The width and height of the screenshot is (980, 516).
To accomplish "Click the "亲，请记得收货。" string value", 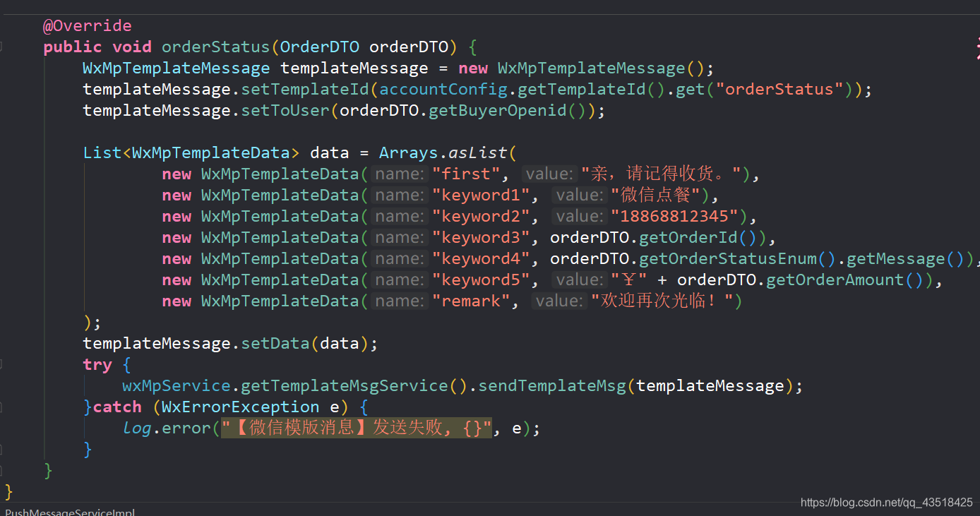I will tap(661, 174).
